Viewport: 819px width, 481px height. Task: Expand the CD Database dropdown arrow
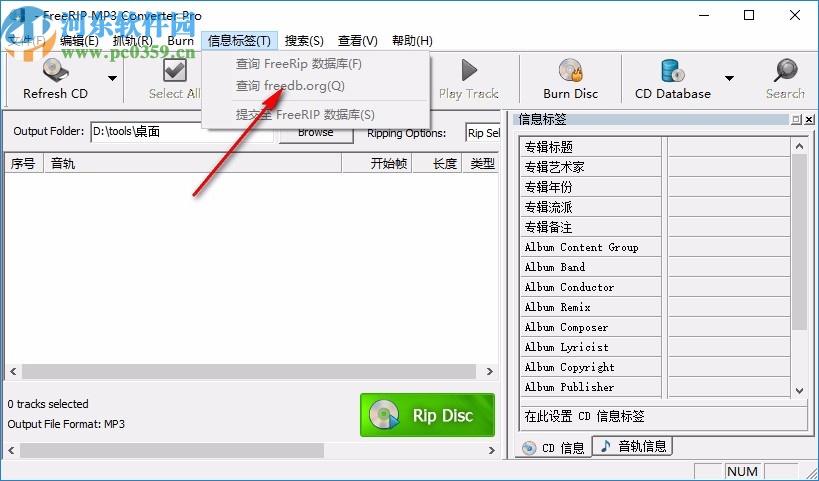(x=730, y=79)
